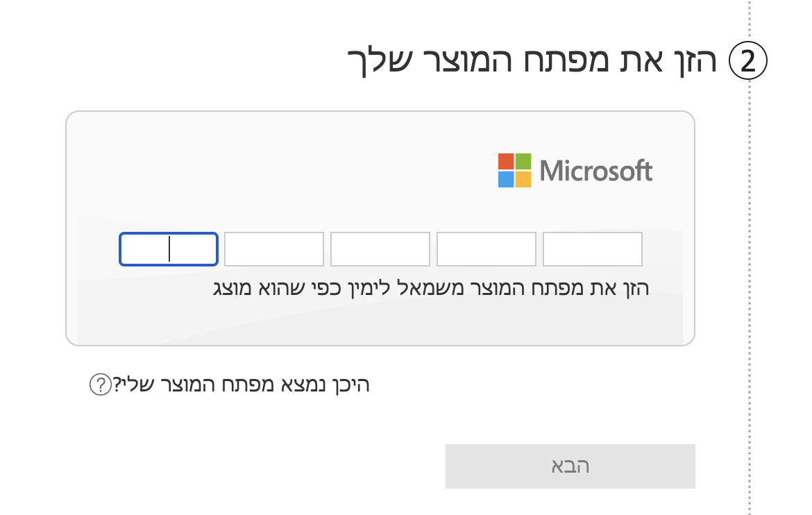Click the vertical dotted divider line

750,278
